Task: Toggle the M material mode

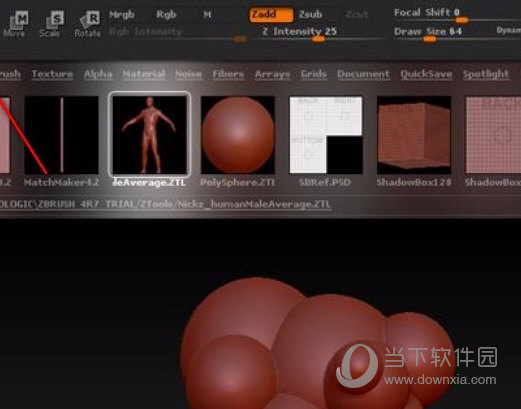Action: pyautogui.click(x=207, y=15)
